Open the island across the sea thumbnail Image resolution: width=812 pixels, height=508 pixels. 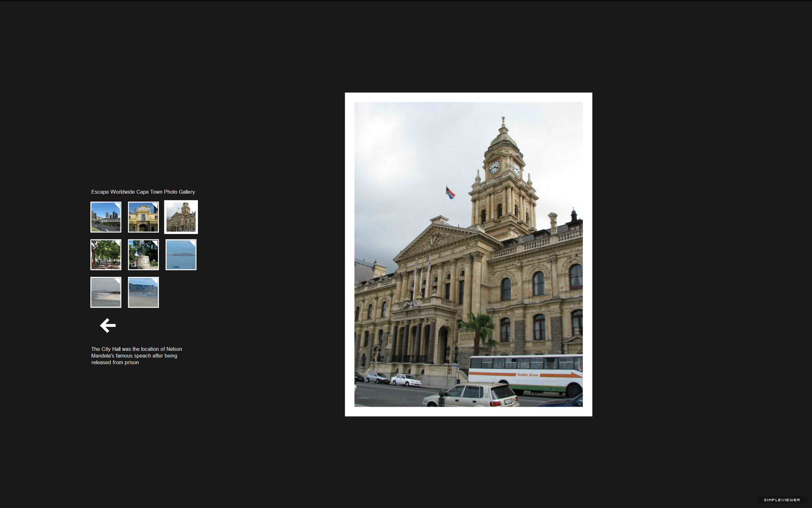pos(181,255)
